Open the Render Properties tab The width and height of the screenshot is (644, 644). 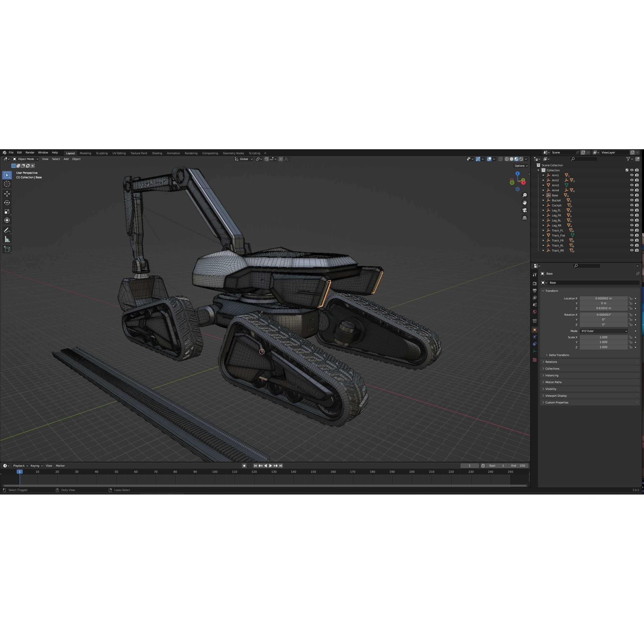[535, 283]
